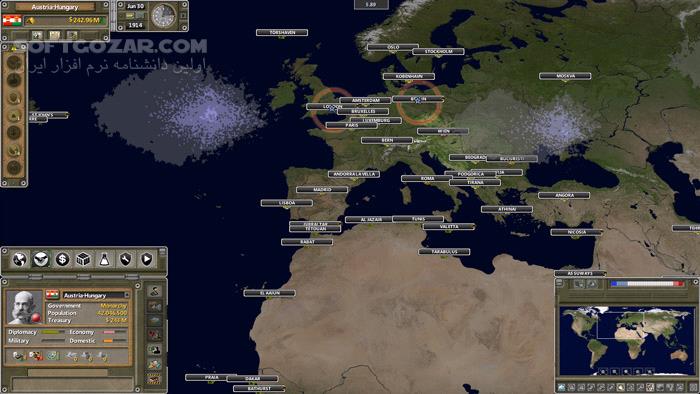
Task: Expand the Austria-Hungary nation dropdown
Action: (x=126, y=295)
